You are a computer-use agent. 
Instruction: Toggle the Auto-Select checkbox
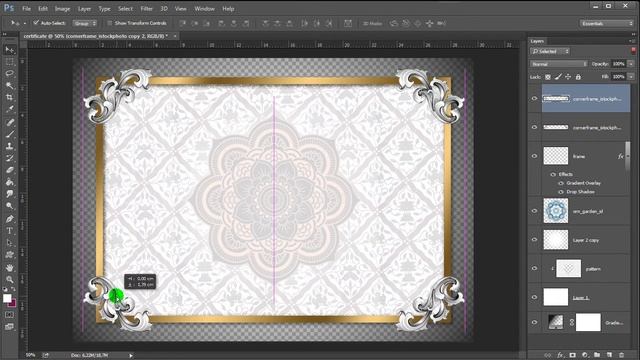[36, 23]
